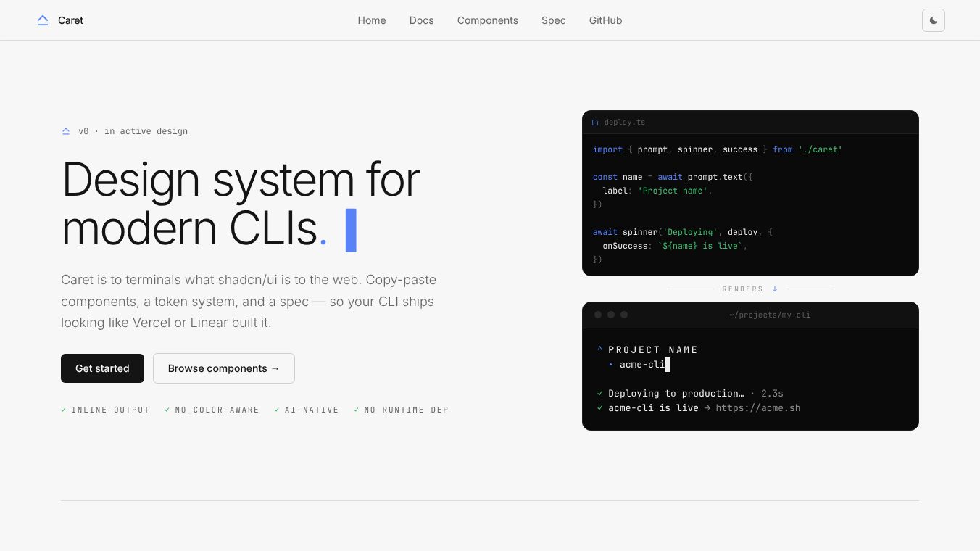Toggle dark mode with moon icon

pos(934,20)
